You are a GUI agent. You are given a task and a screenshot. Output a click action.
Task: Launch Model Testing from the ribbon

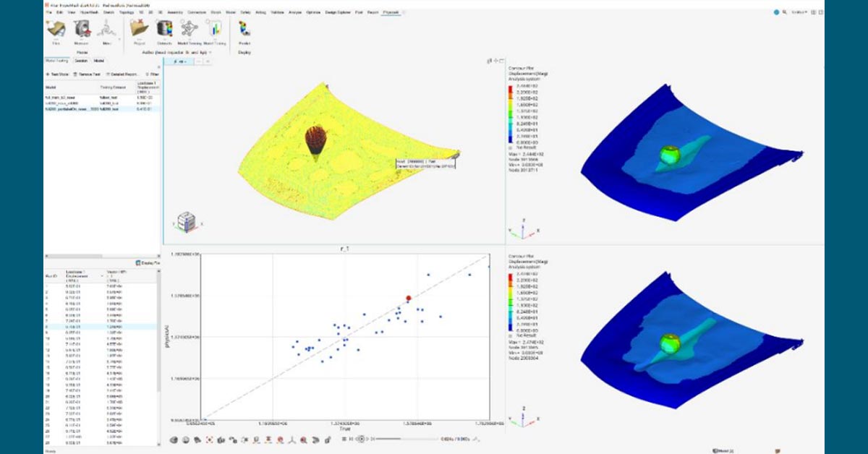pyautogui.click(x=215, y=30)
